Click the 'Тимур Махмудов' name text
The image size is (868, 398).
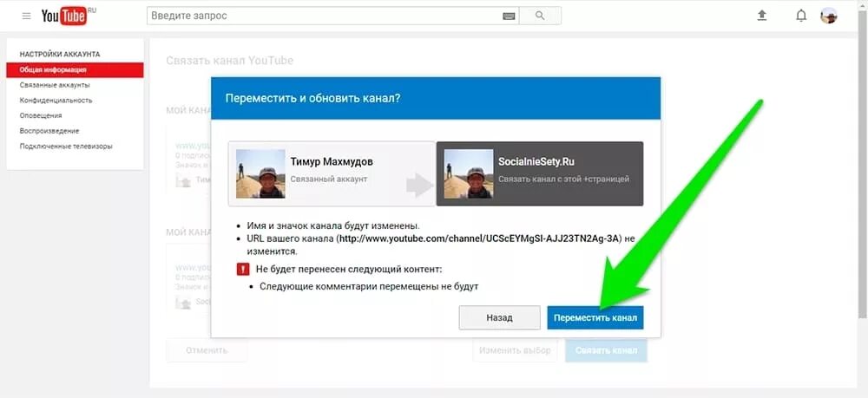coord(332,162)
